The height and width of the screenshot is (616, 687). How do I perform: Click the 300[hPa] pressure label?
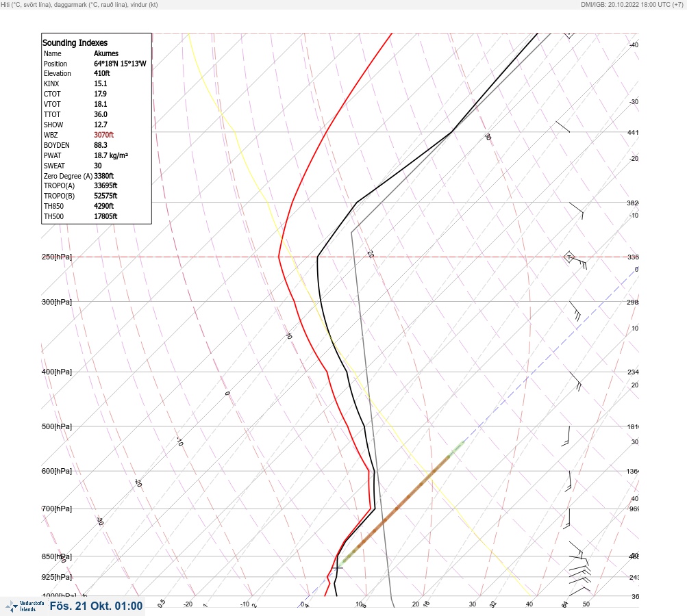[x=57, y=302]
